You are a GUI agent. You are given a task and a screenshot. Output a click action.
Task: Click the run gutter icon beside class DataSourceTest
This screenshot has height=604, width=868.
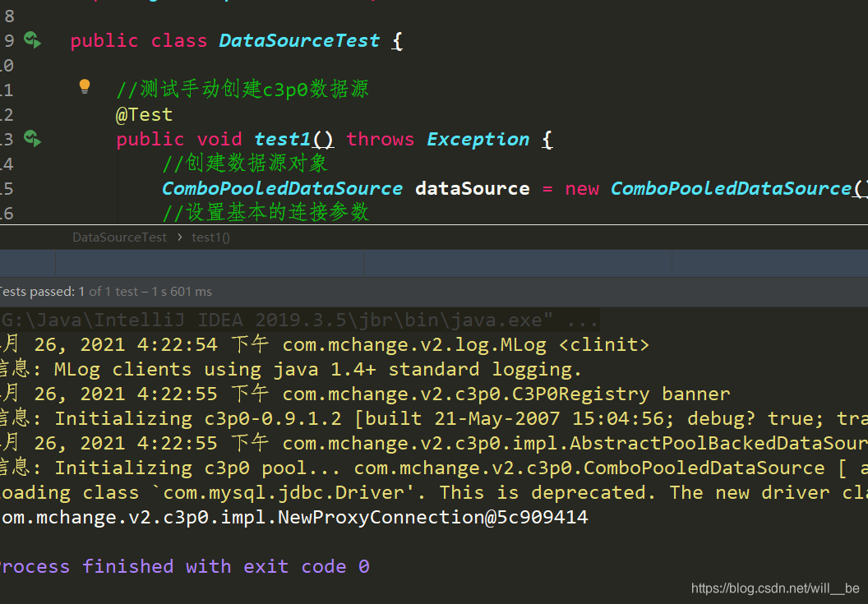coord(32,40)
